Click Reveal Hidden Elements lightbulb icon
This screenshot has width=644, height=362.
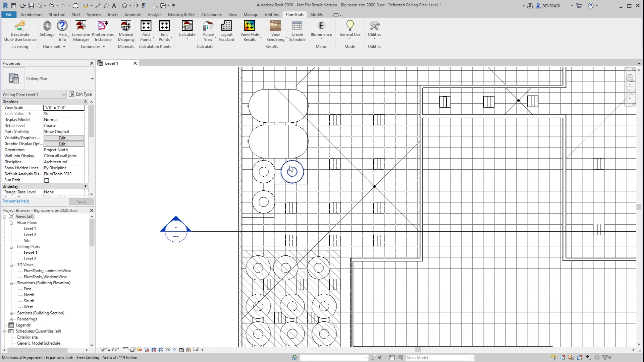pyautogui.click(x=174, y=350)
